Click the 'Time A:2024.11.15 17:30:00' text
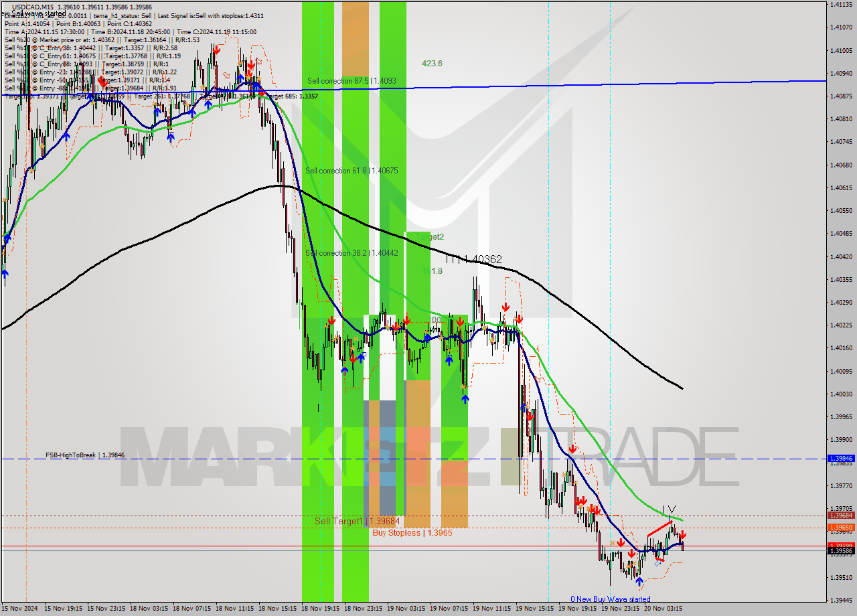 coord(44,31)
